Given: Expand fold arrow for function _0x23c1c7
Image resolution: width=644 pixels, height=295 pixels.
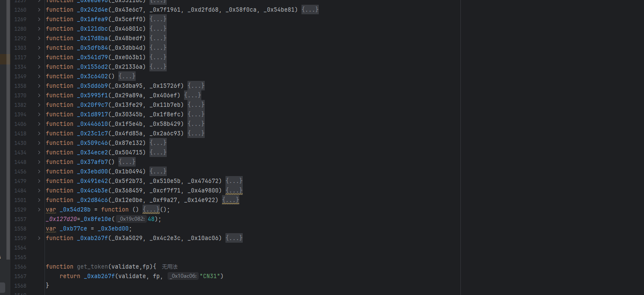Looking at the screenshot, I should pyautogui.click(x=39, y=133).
